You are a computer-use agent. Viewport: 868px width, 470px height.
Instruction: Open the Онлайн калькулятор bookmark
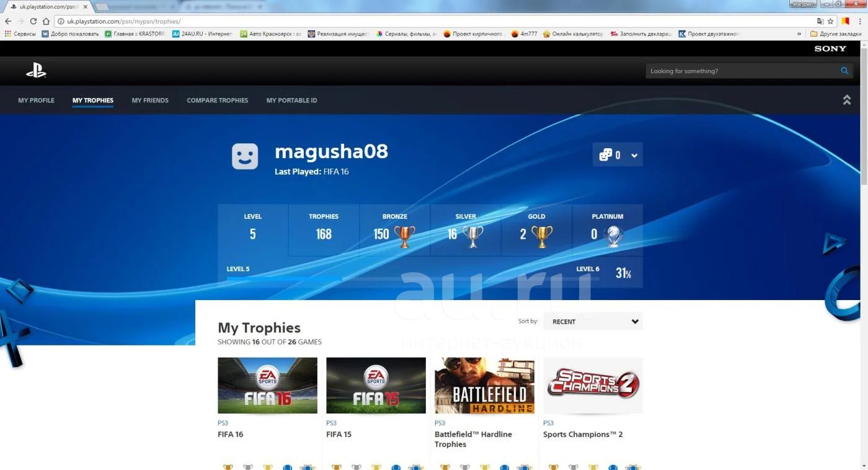pos(573,34)
